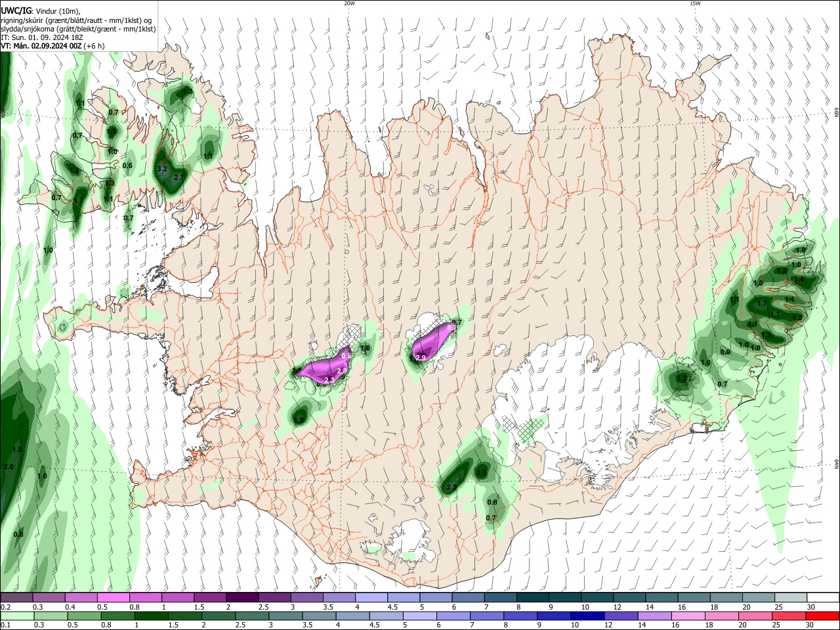
Task: Select the IT: Sun. 01. 09. 2024 18Z line
Action: (42, 37)
